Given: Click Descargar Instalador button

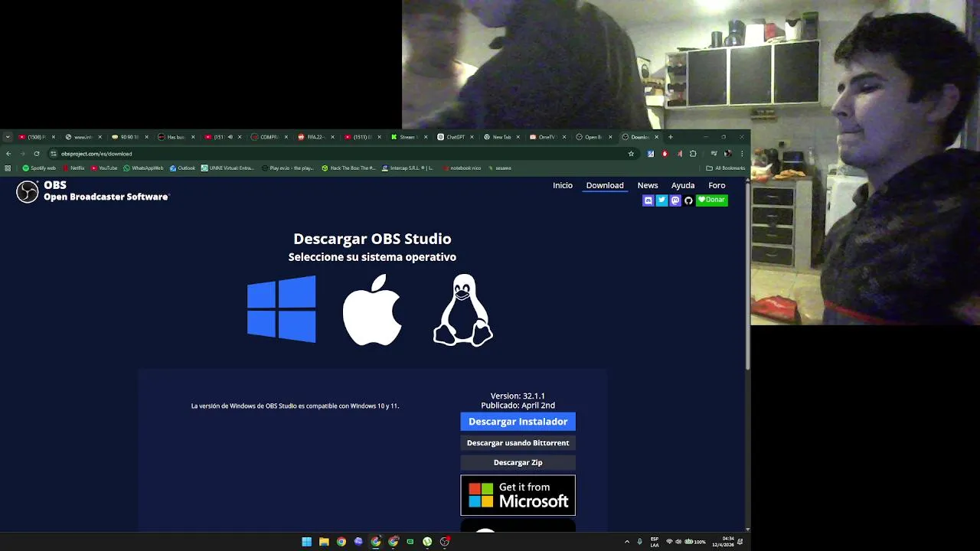Looking at the screenshot, I should pos(518,422).
